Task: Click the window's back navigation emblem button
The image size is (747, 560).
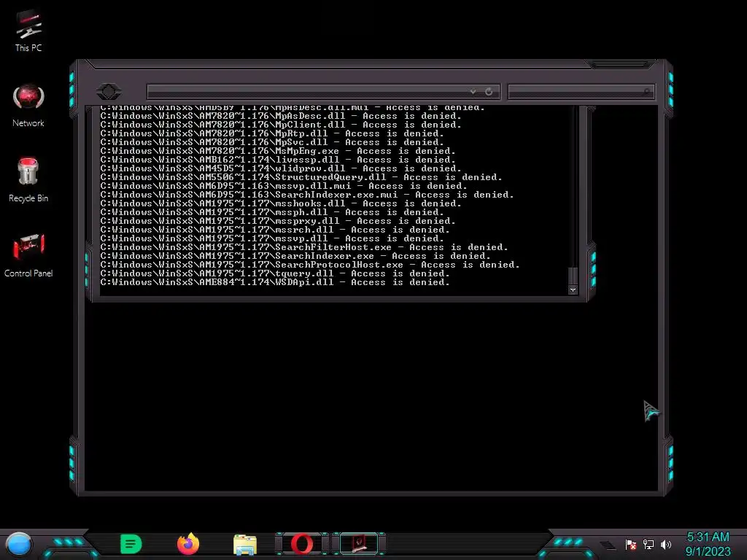Action: (x=109, y=91)
